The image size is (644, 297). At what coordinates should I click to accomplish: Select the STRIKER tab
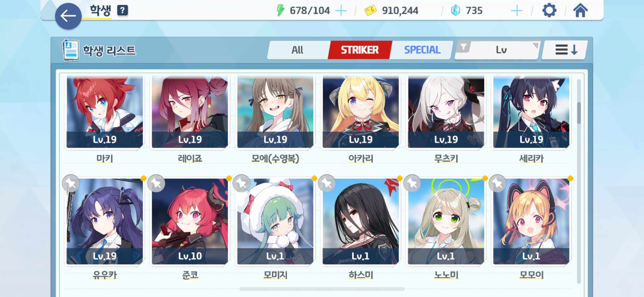[x=360, y=50]
